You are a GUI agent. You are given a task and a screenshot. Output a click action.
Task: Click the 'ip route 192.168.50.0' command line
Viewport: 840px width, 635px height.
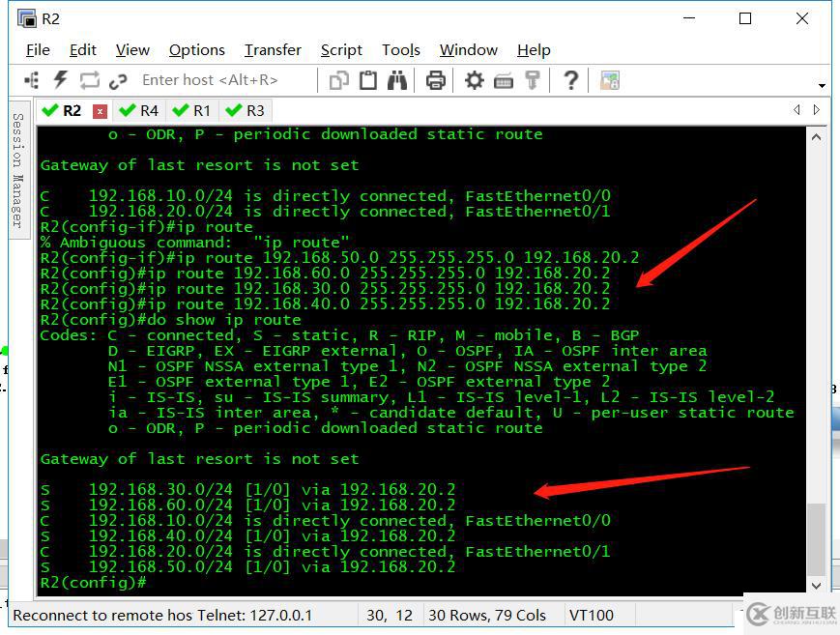tap(340, 258)
